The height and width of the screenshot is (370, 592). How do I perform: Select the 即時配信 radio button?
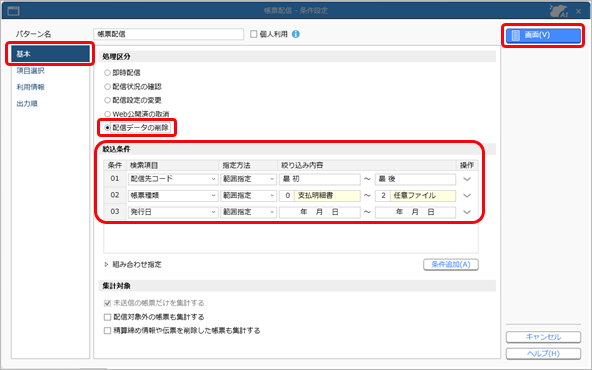point(108,72)
